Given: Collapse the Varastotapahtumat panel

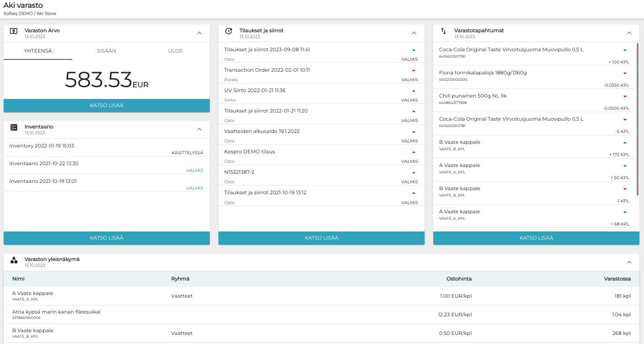Looking at the screenshot, I should pos(629,33).
